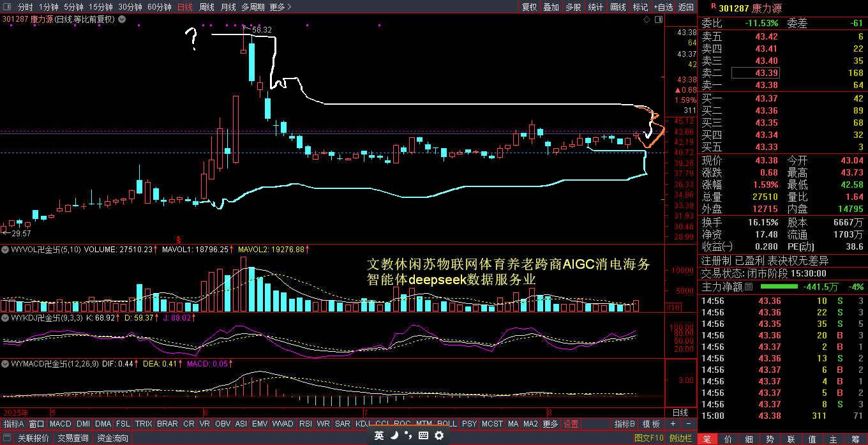Apply the PSY indicator
Viewport: 868px width, 445px height.
(469, 424)
